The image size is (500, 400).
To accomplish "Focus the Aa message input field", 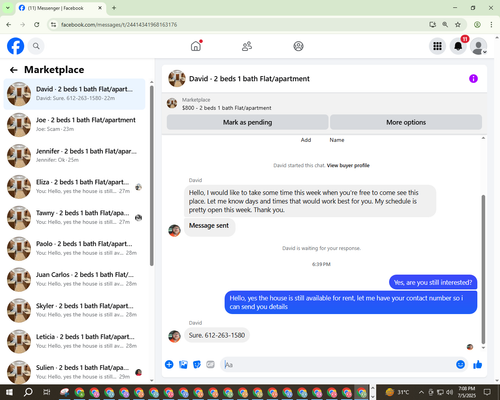I will point(337,364).
